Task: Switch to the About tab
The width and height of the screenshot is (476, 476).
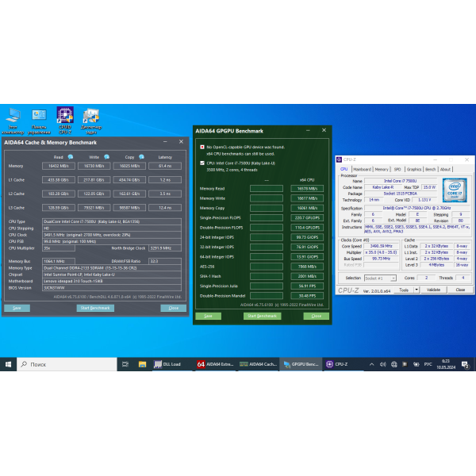Action: click(445, 170)
